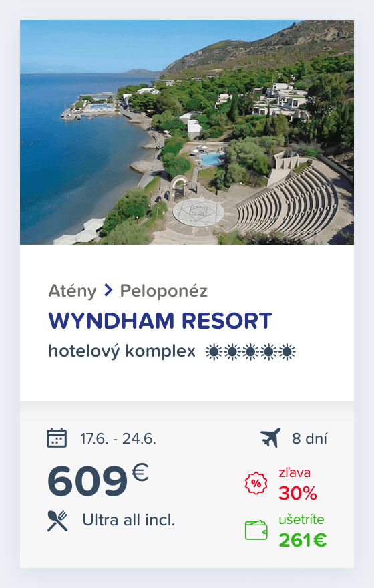Click the ušetríte 261€ savings label

(x=303, y=531)
